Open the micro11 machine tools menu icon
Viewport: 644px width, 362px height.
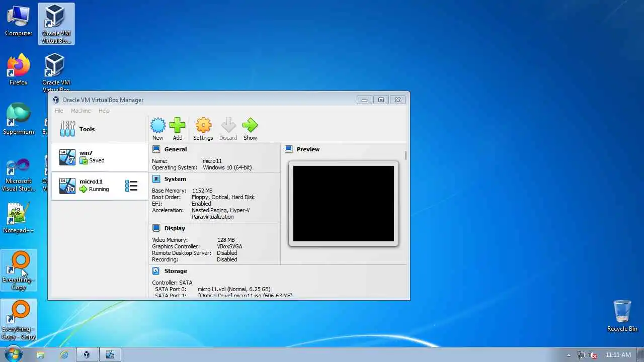point(131,186)
